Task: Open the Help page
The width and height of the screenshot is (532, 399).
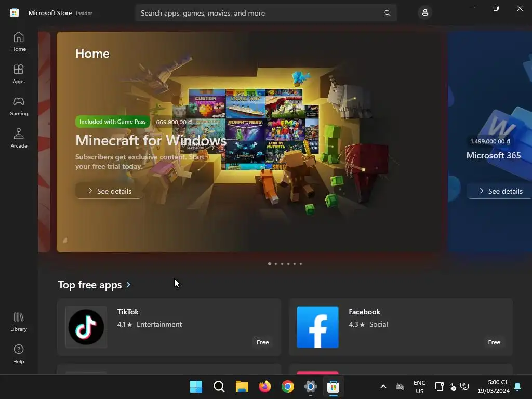Action: pyautogui.click(x=19, y=354)
